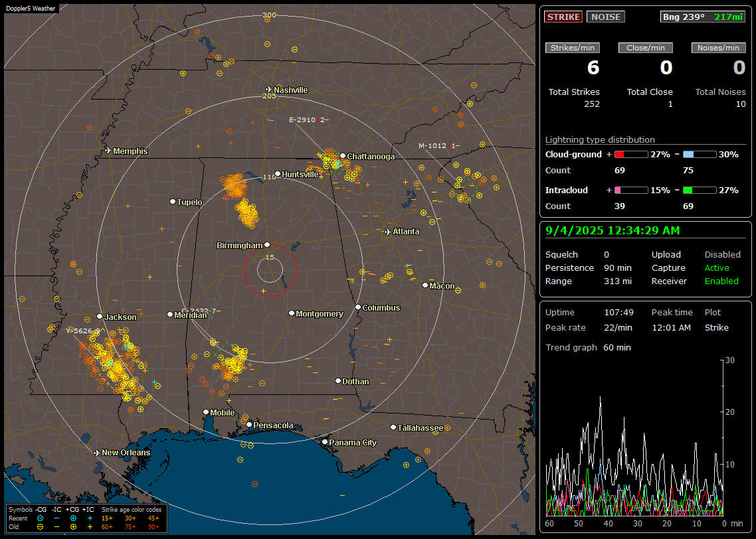The width and height of the screenshot is (756, 539).
Task: Click the Plot value Strike
Action: (x=716, y=327)
